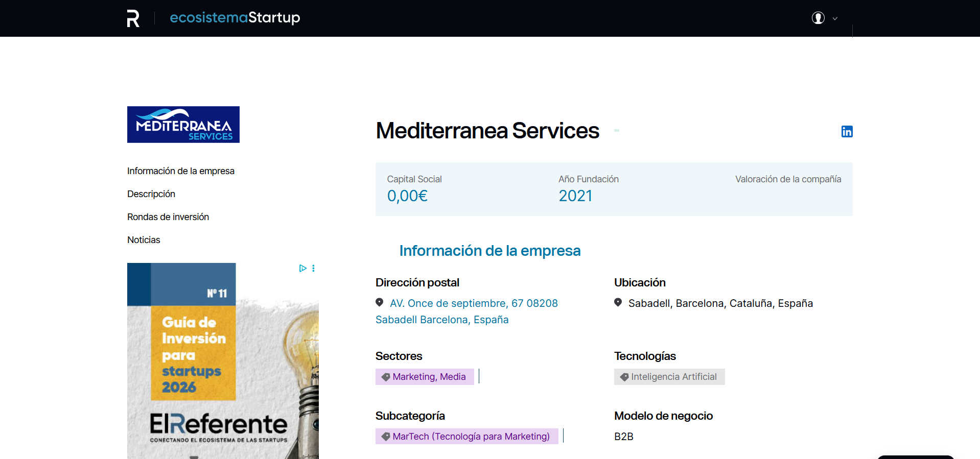Click the Tecnologías heading
The height and width of the screenshot is (459, 980).
coord(645,356)
